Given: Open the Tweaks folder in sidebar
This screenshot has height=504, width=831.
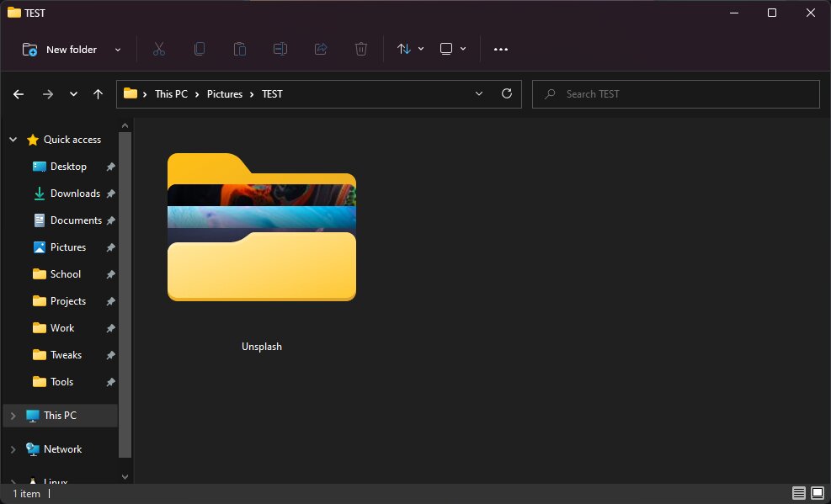Looking at the screenshot, I should (66, 355).
